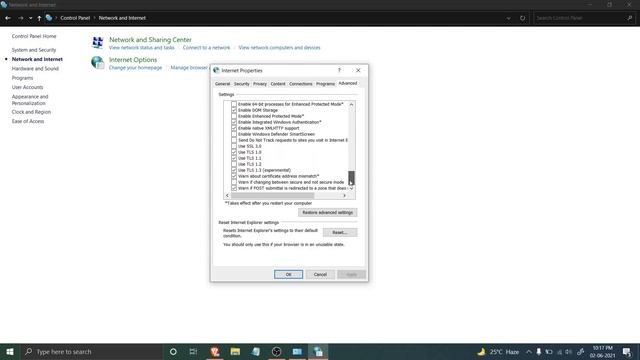This screenshot has width=640, height=360.
Task: Open Connect to a network link
Action: pyautogui.click(x=206, y=48)
